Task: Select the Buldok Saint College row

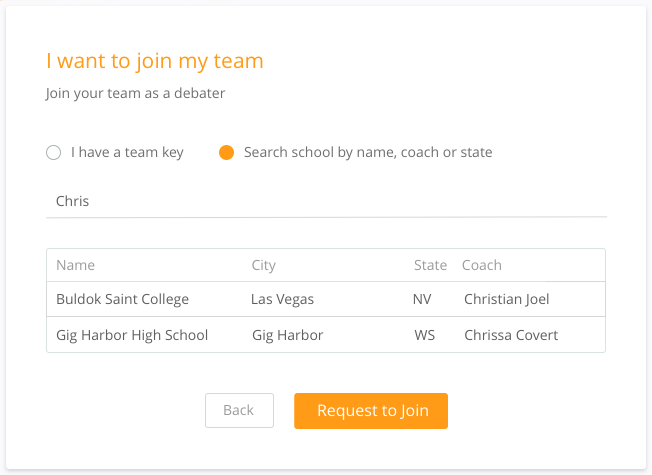Action: (326, 299)
